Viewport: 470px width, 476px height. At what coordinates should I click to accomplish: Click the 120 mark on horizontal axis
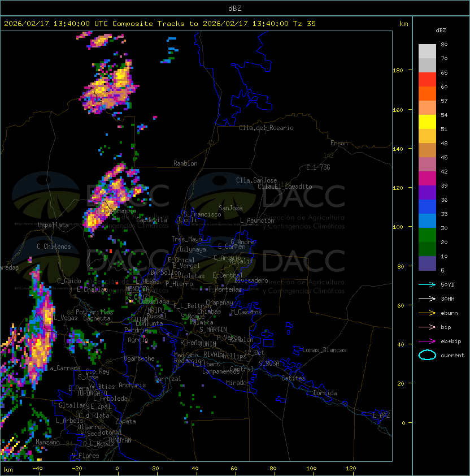pyautogui.click(x=351, y=469)
